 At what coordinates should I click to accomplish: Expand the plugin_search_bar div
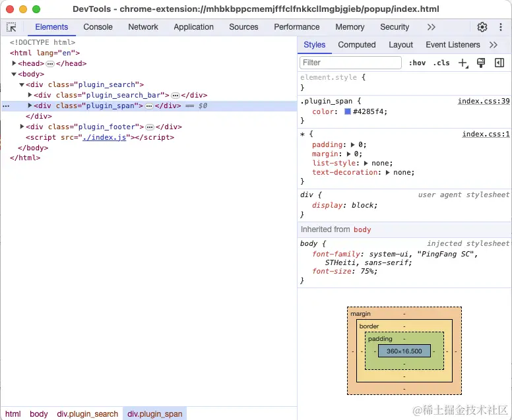[x=30, y=95]
